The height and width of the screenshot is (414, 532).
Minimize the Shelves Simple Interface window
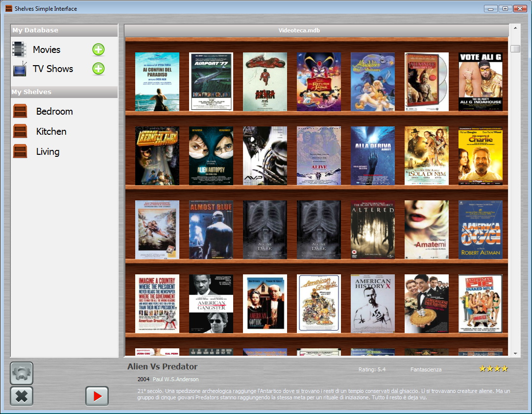pyautogui.click(x=490, y=8)
